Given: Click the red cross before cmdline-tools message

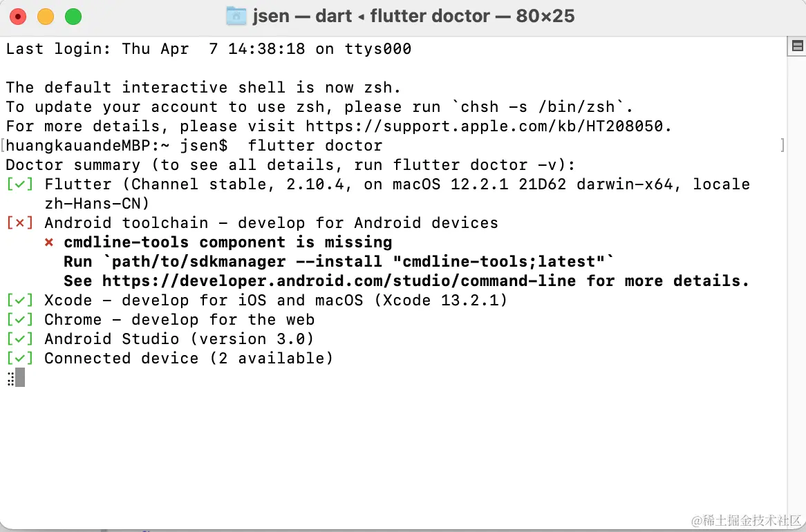Looking at the screenshot, I should tap(49, 243).
